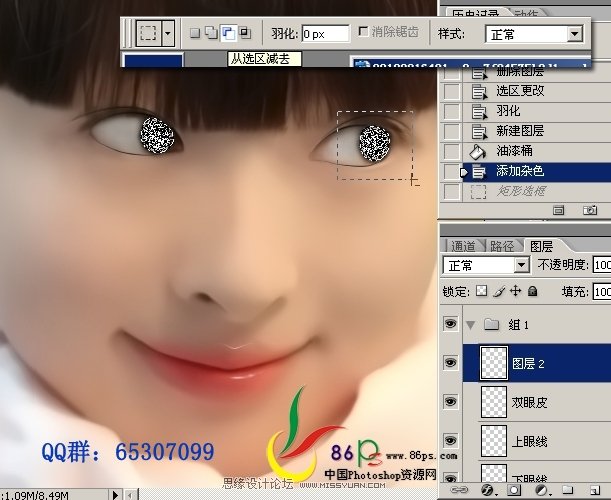Create a new fill or adjustment layer
This screenshot has height=500, width=611.
click(x=541, y=490)
